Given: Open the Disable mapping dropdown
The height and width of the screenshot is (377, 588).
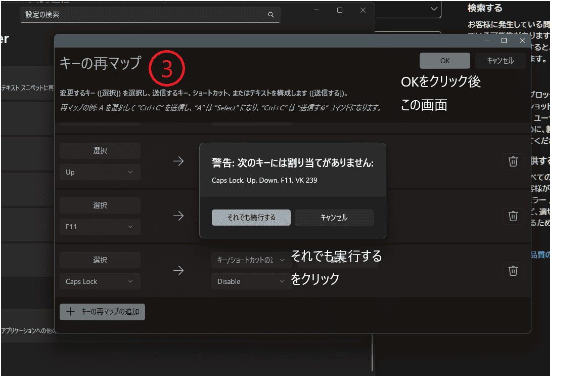Looking at the screenshot, I should pyautogui.click(x=249, y=281).
